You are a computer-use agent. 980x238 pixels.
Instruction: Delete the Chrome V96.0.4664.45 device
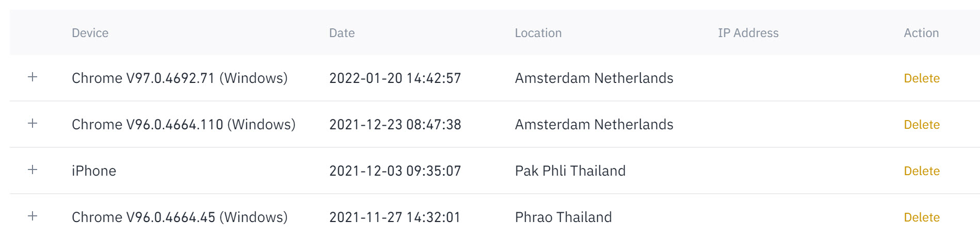922,217
